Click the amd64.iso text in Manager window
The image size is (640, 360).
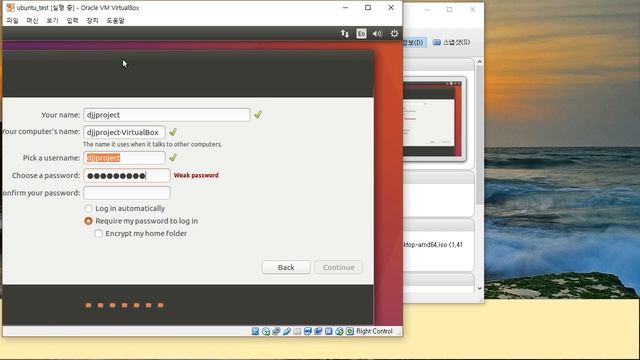(433, 245)
